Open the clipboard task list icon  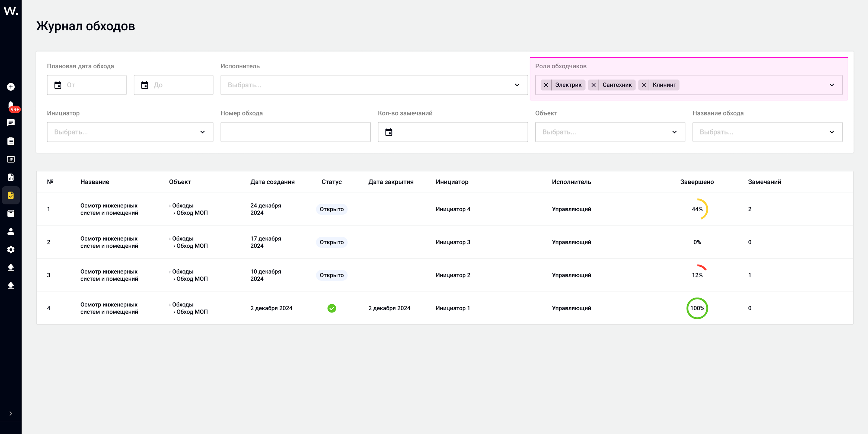coord(11,141)
